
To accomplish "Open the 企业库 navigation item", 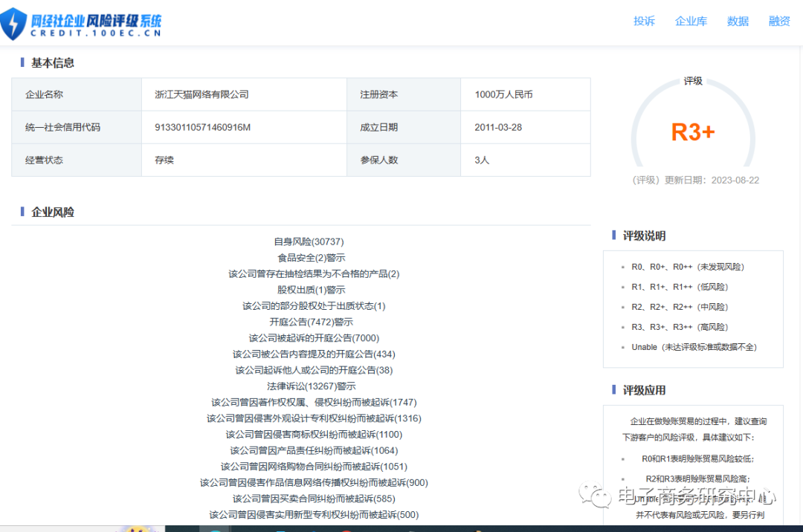I will pos(691,22).
